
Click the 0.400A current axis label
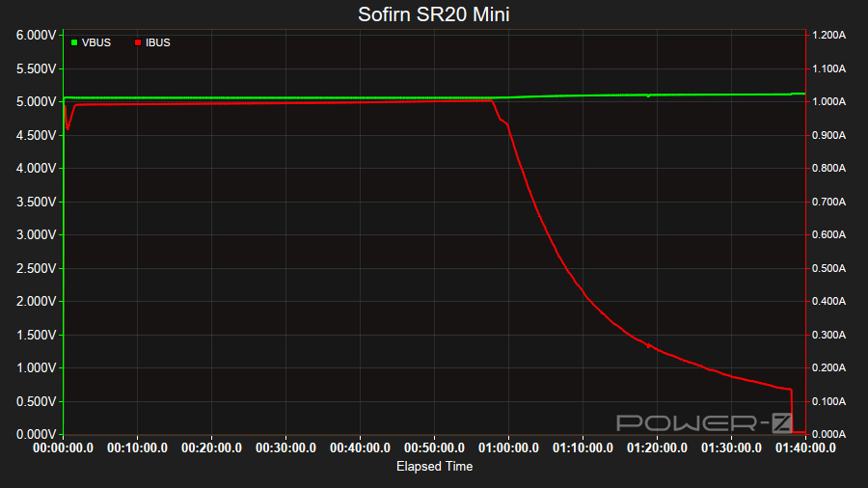(x=828, y=302)
